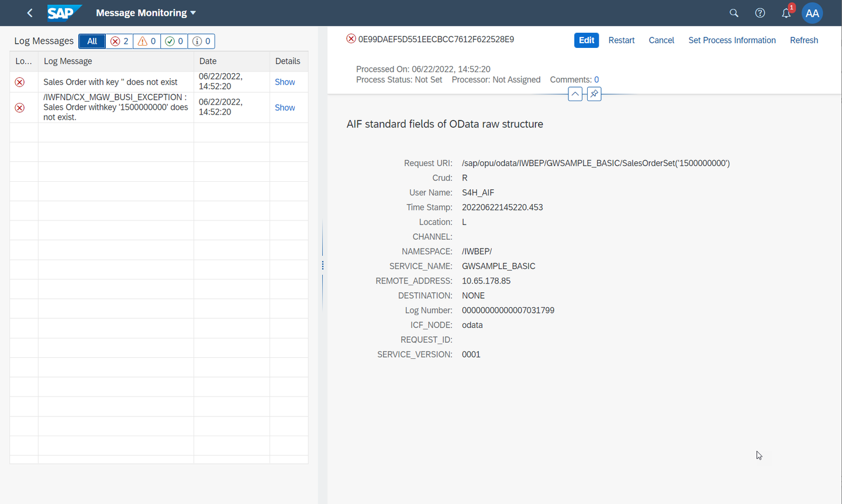Refresh the message details
This screenshot has width=842, height=504.
click(804, 40)
